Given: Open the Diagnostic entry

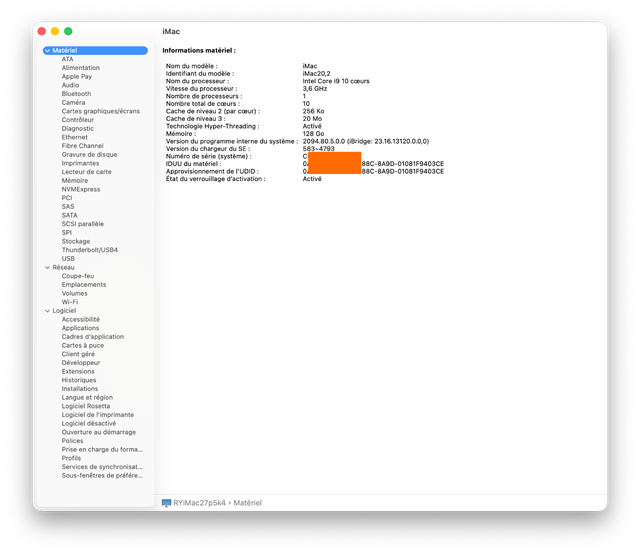Looking at the screenshot, I should coord(78,129).
